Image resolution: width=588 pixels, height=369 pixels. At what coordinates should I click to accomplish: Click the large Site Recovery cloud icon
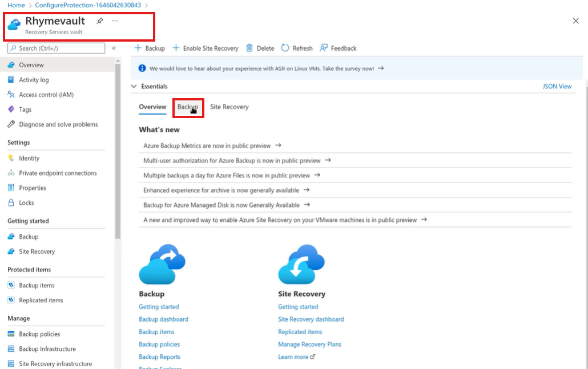(x=301, y=264)
